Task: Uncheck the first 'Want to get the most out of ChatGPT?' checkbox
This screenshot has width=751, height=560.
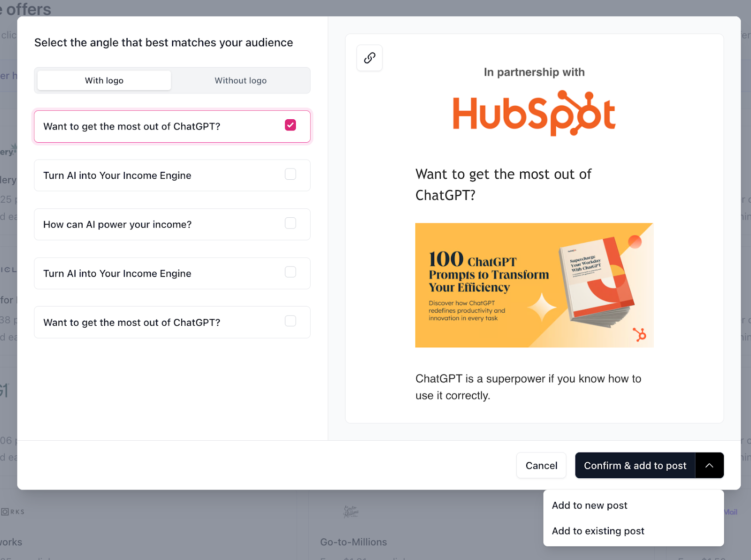Action: (290, 125)
